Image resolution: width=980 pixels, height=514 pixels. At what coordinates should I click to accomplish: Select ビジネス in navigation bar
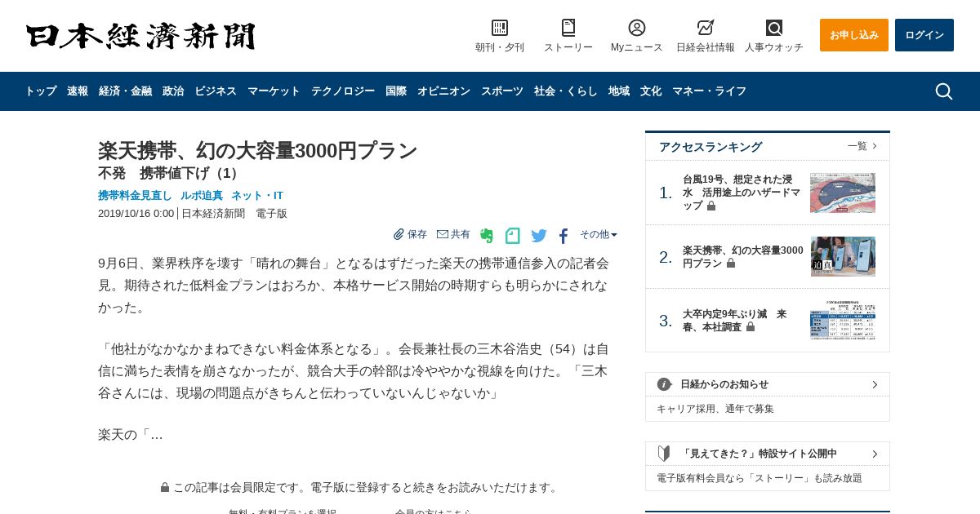216,91
